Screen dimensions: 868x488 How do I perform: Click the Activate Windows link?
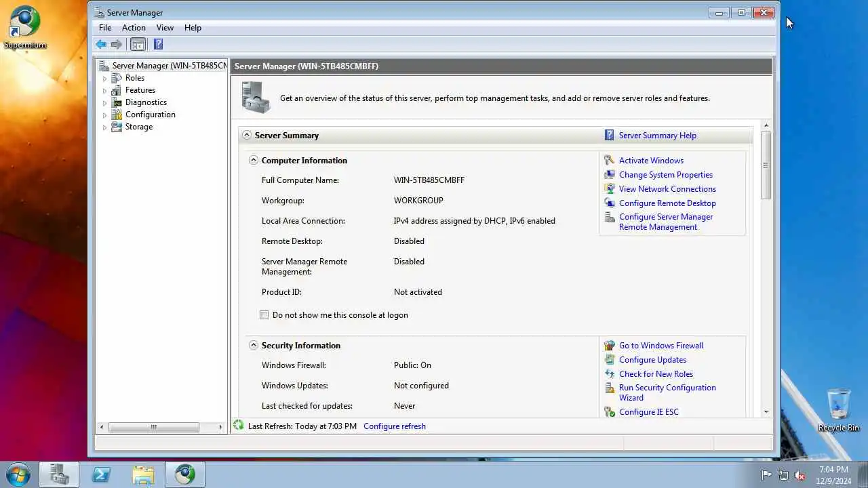pyautogui.click(x=651, y=161)
